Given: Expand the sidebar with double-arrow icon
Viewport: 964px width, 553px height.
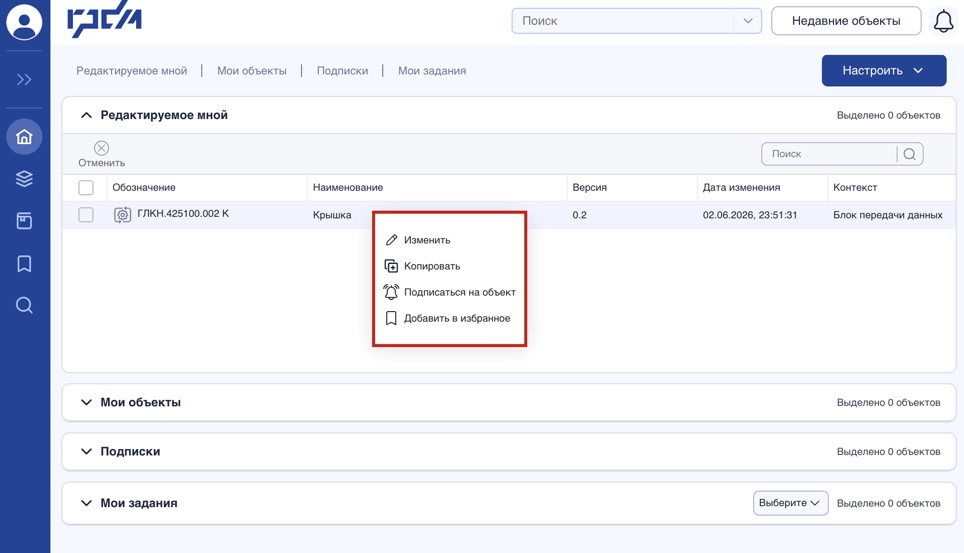Looking at the screenshot, I should tap(24, 79).
